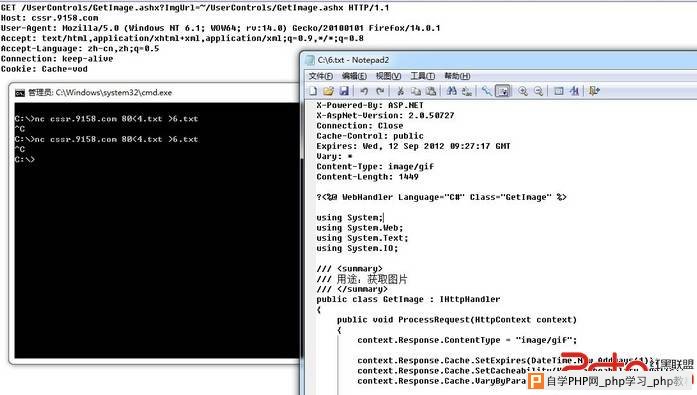697x395 pixels.
Task: Open the 工具(T) menu
Action: click(422, 76)
